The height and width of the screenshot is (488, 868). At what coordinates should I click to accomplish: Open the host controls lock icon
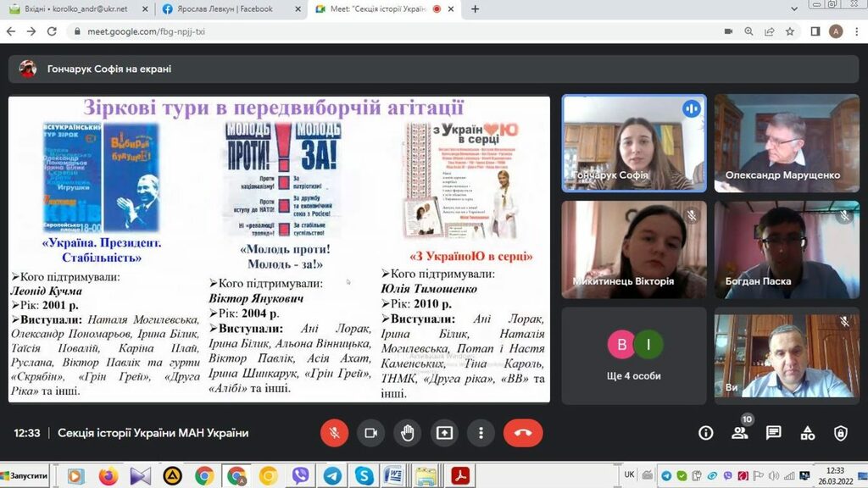(x=840, y=433)
